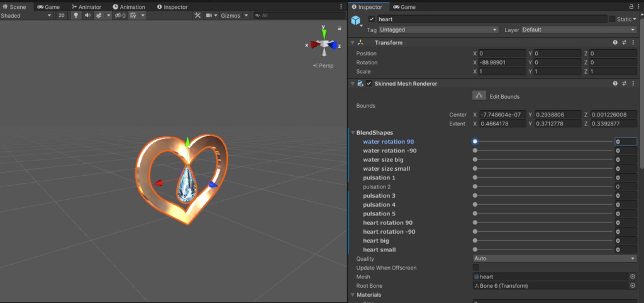Open Transform component preset settings icon
The width and height of the screenshot is (644, 303).
pyautogui.click(x=624, y=42)
